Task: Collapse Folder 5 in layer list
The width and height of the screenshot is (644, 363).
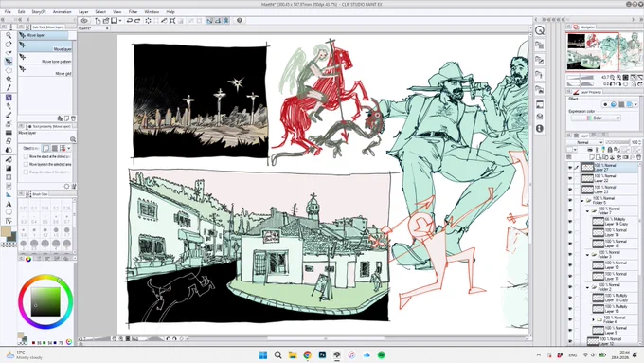Action: [582, 201]
